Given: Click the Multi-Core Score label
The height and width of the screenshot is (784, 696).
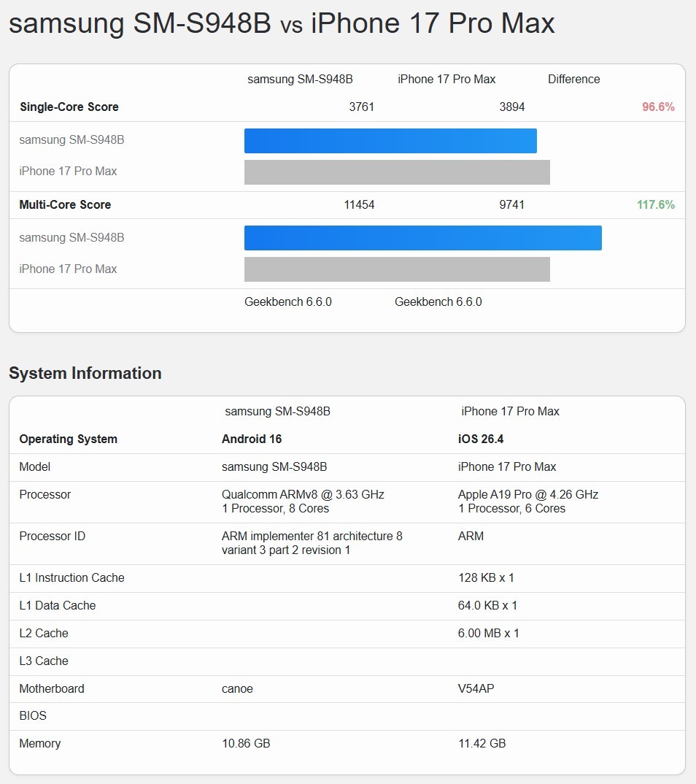Looking at the screenshot, I should (x=65, y=205).
